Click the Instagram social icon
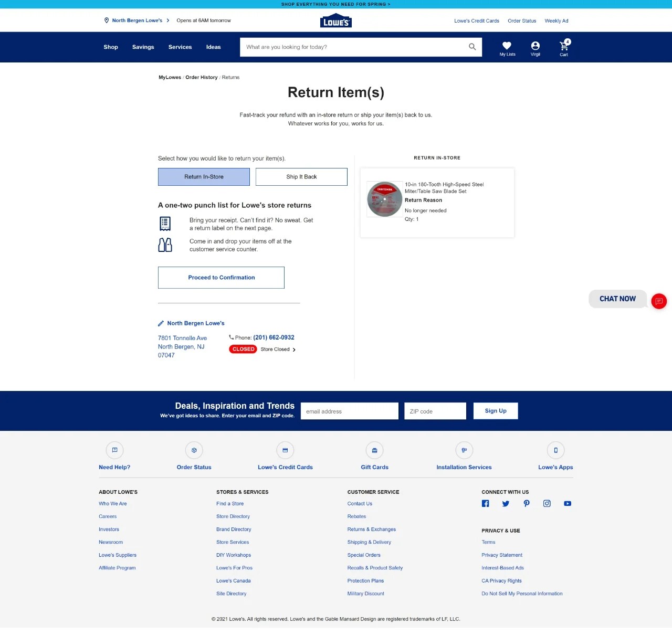Viewport: 672px width, 635px height. (x=547, y=503)
